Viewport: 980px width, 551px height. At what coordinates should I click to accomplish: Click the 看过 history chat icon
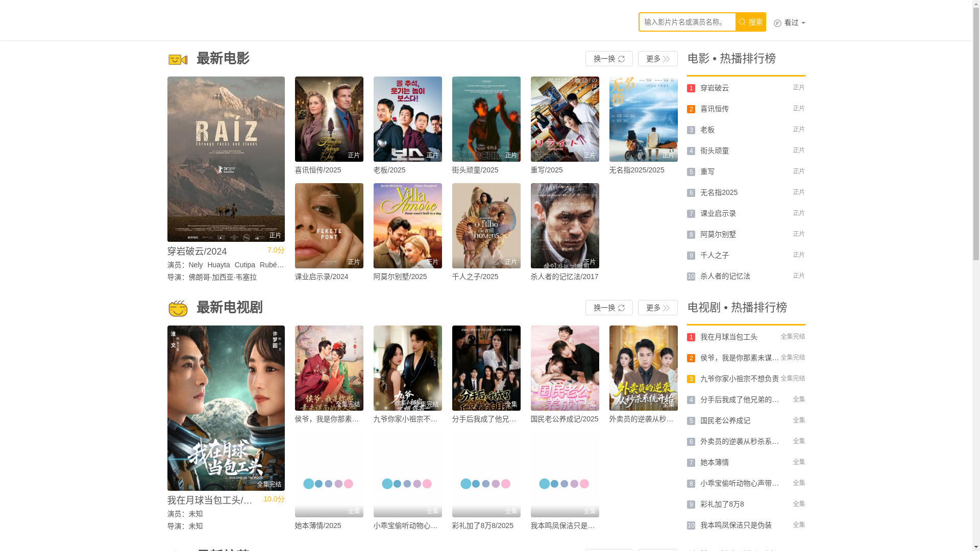pos(777,23)
